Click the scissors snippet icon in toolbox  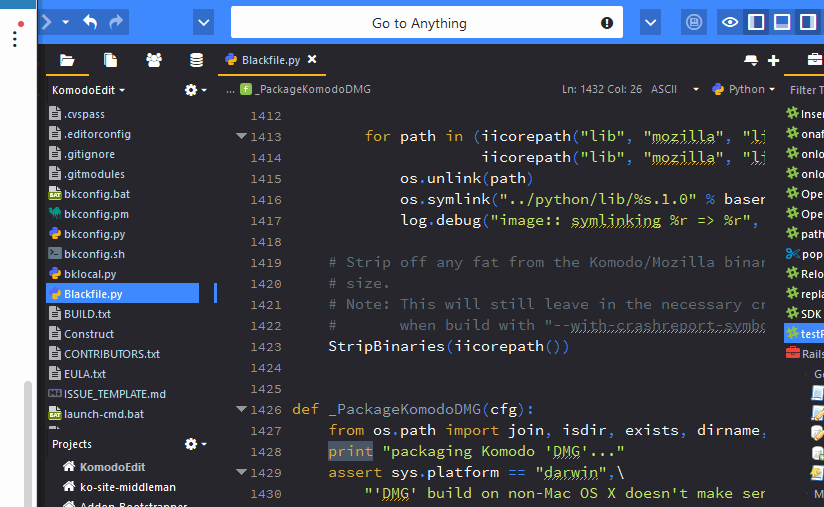(x=792, y=254)
